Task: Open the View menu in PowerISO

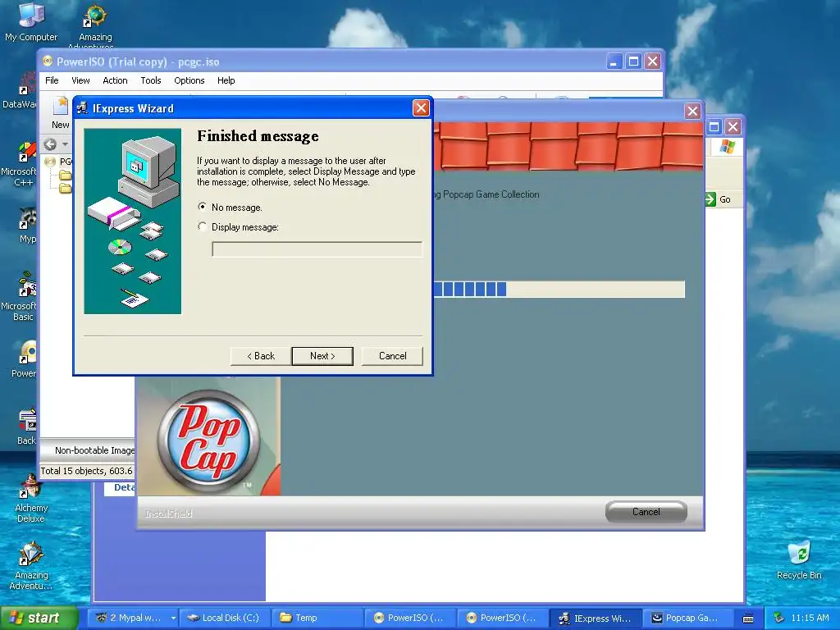Action: [80, 80]
